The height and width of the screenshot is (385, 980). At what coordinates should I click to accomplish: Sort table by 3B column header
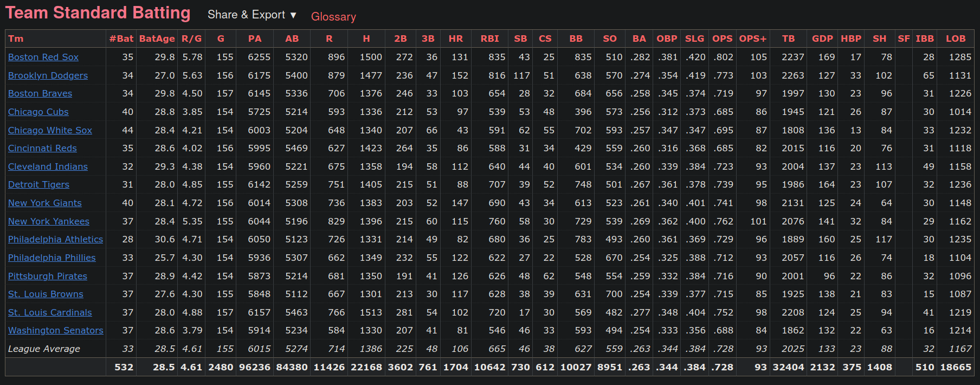[x=428, y=39]
